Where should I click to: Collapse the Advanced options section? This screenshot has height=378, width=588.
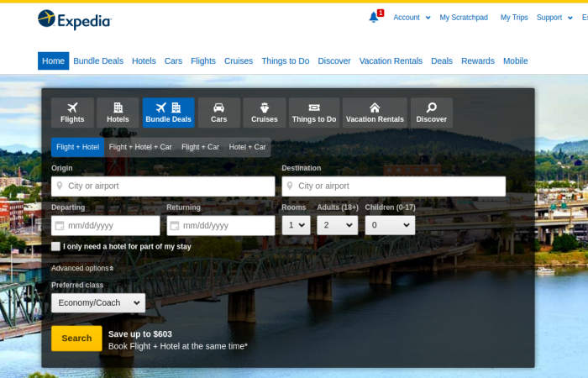[82, 268]
